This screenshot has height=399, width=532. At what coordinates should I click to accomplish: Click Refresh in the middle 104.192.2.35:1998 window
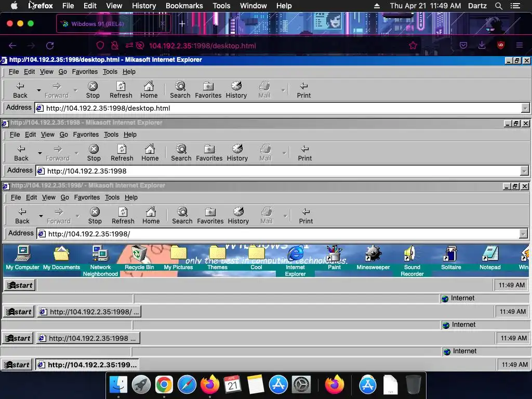click(122, 153)
